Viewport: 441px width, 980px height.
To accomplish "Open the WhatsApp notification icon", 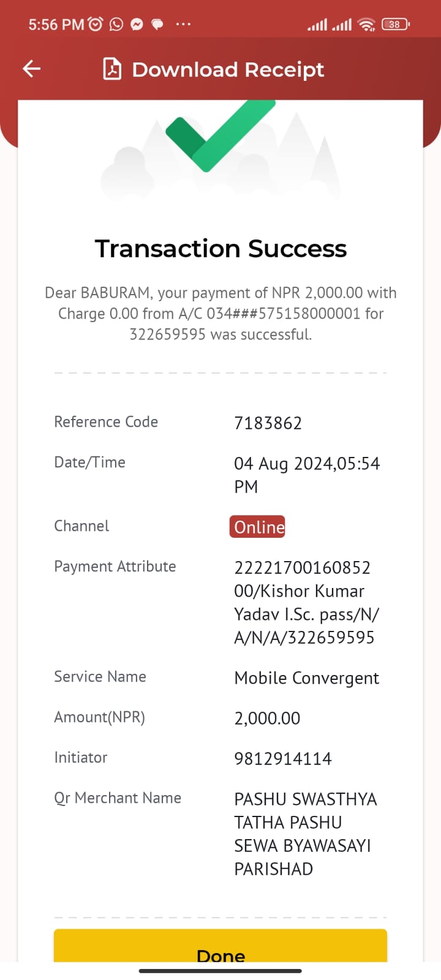I will tap(116, 24).
